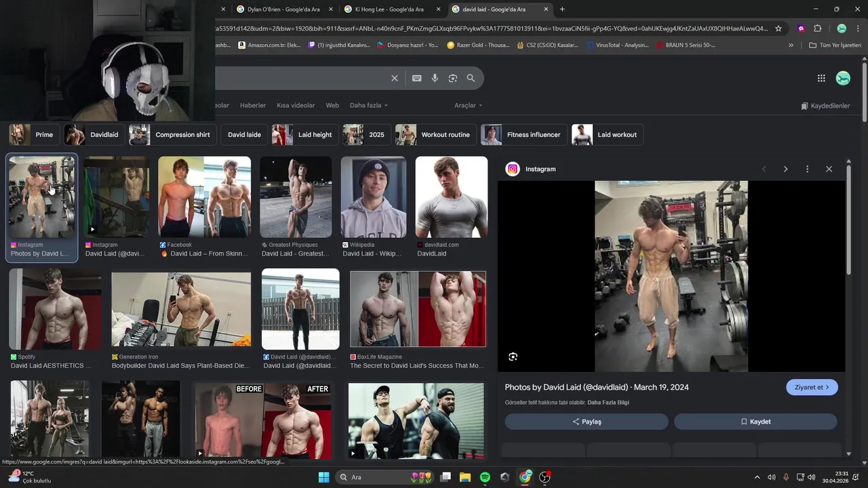Launch Spotify from the taskbar

click(x=485, y=477)
